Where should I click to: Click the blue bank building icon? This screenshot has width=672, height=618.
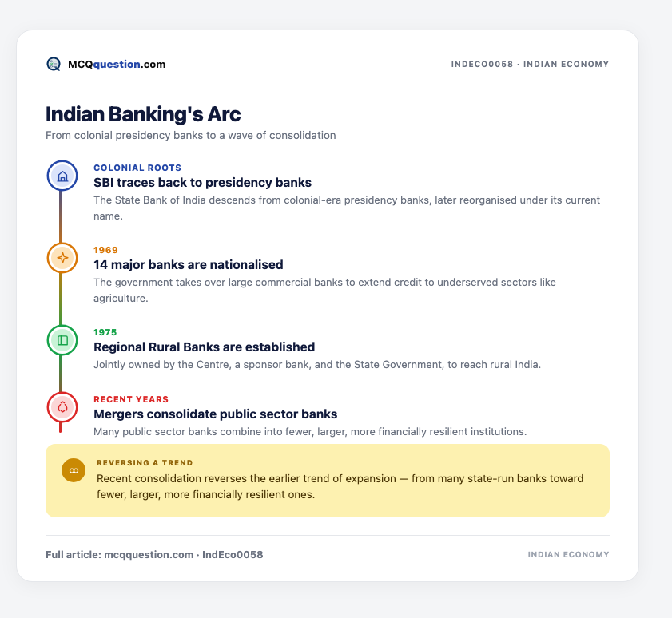[62, 176]
